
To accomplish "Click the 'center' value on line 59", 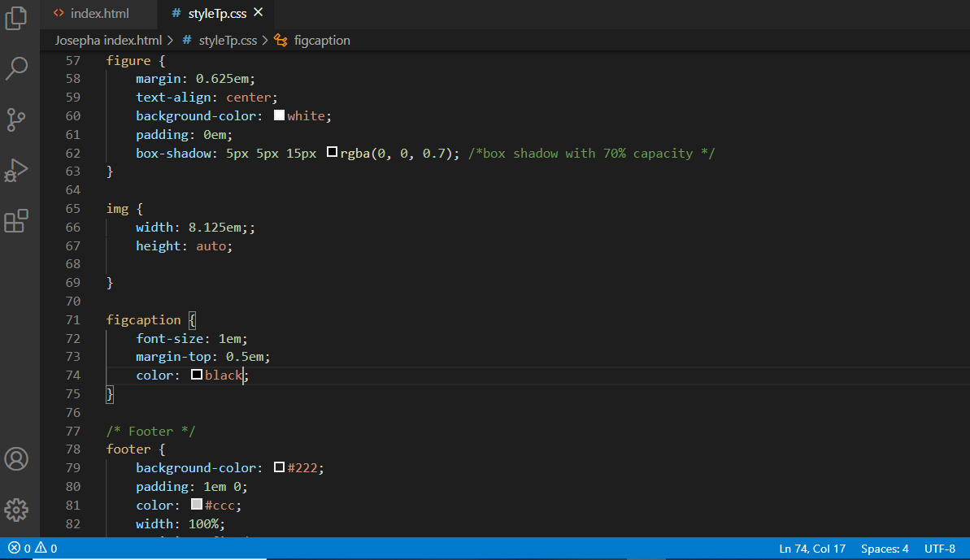I will click(x=249, y=98).
